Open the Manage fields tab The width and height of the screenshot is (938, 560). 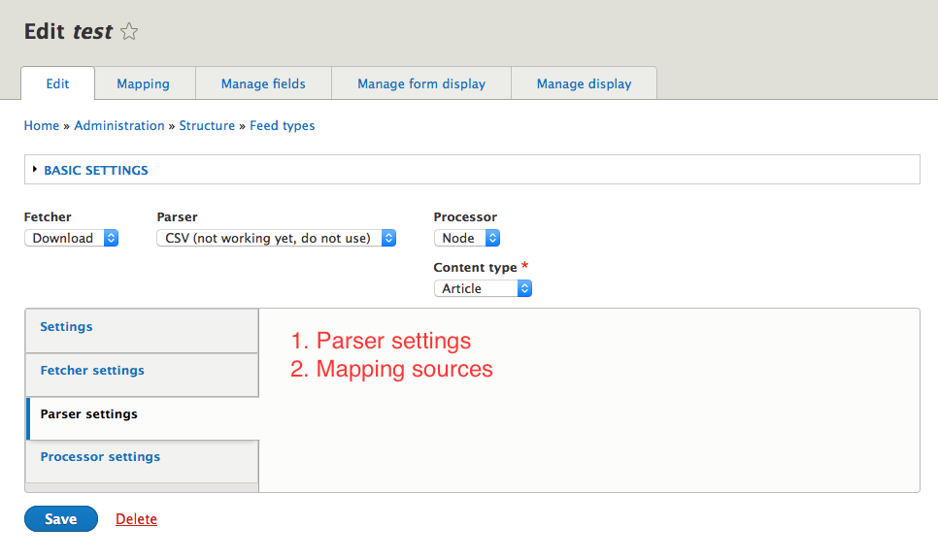point(263,83)
